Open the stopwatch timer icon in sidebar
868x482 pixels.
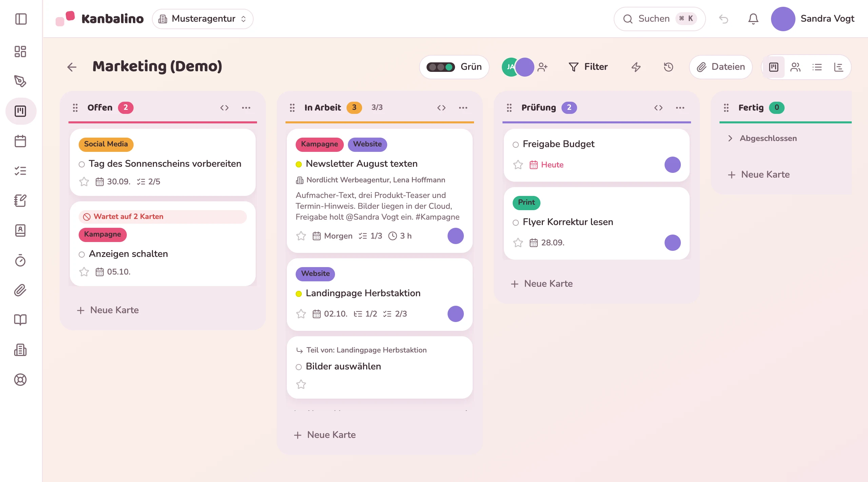20,260
